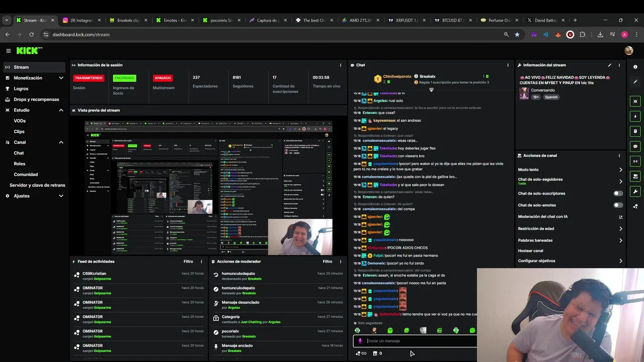Open Palabras baneadas chevron
Screen dimensions: 644x362
(x=620, y=240)
